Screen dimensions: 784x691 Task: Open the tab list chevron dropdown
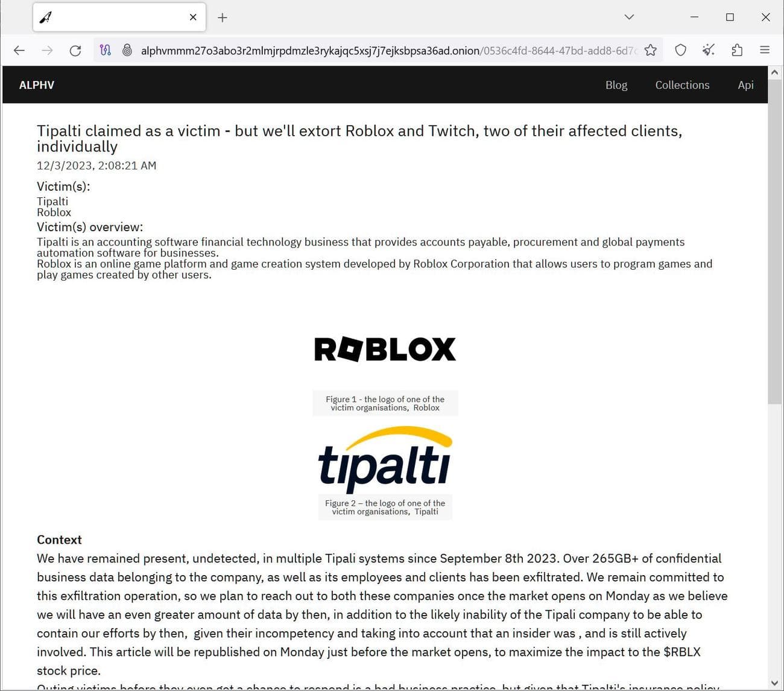pos(629,17)
